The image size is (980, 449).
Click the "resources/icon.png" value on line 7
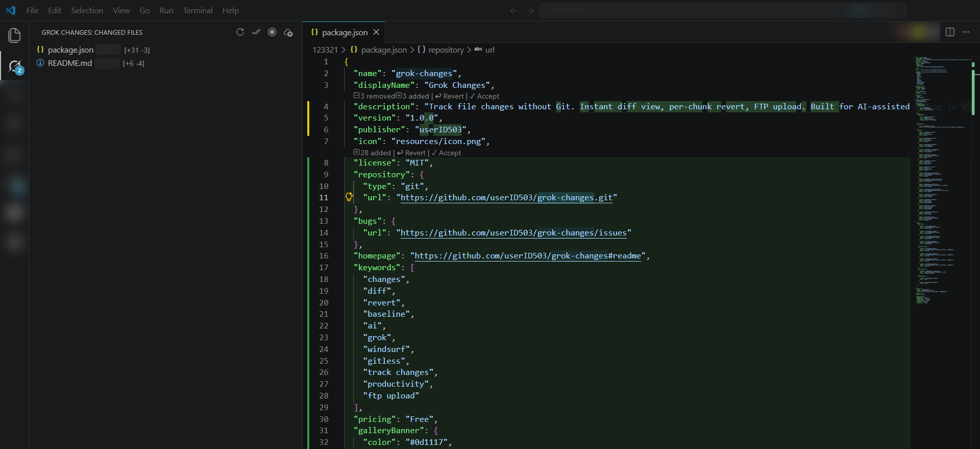(438, 141)
